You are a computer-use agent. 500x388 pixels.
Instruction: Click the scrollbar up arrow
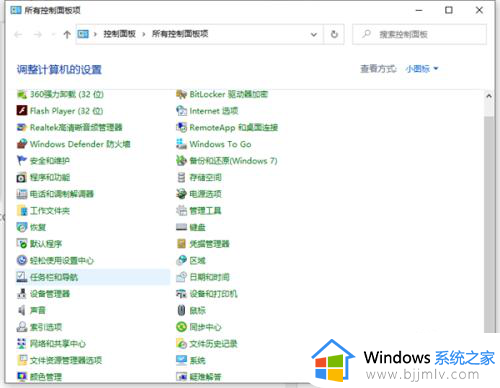489,96
